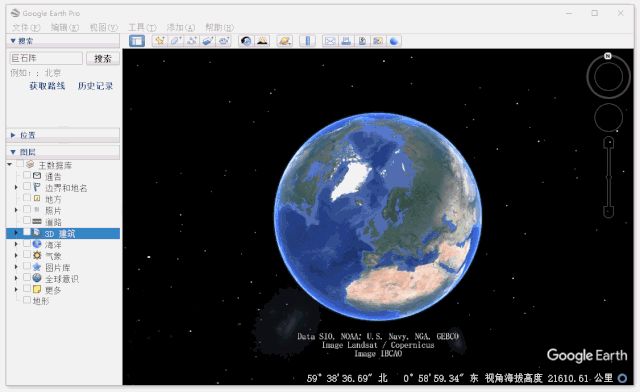
Task: Expand the 3D 建筑 tree arrow
Action: point(16,233)
